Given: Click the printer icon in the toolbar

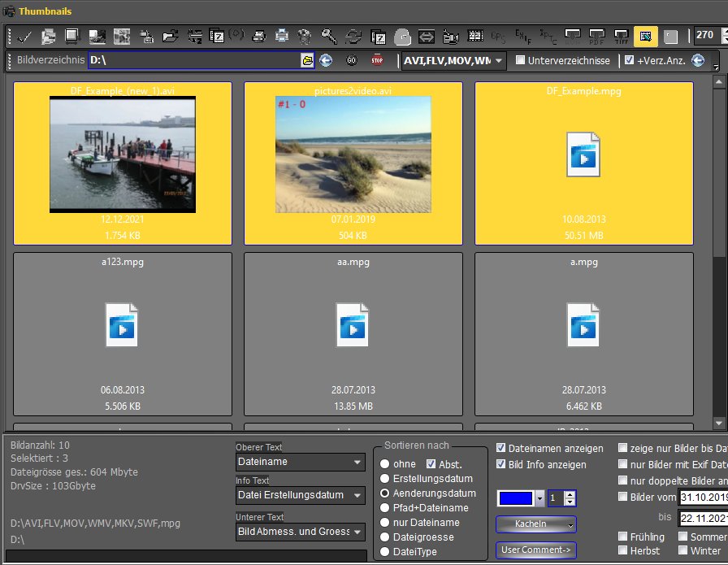Looking at the screenshot, I should click(x=258, y=36).
